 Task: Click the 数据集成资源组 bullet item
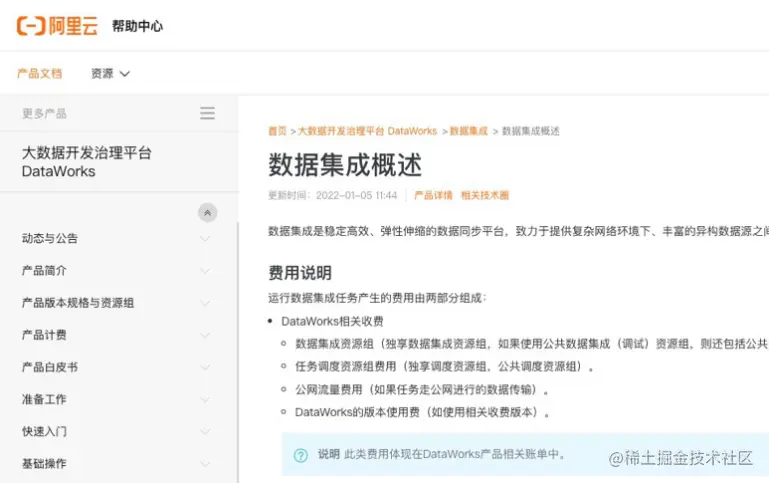pyautogui.click(x=532, y=344)
